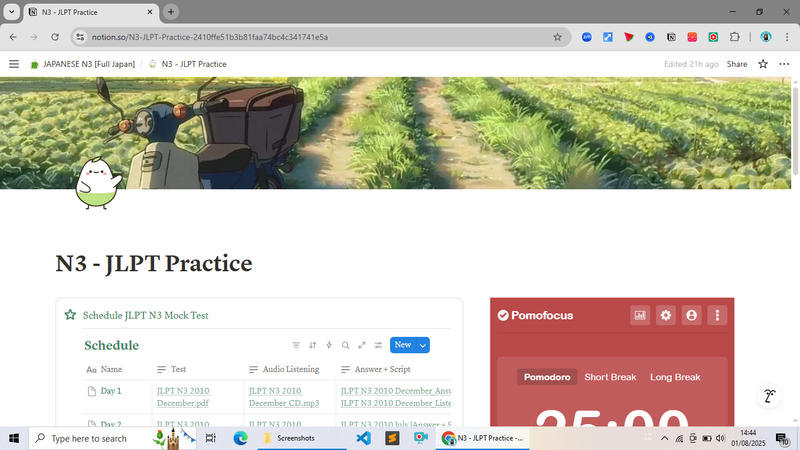The height and width of the screenshot is (450, 800).
Task: Open the JLPT N3 2010 December.pdf link
Action: (183, 397)
